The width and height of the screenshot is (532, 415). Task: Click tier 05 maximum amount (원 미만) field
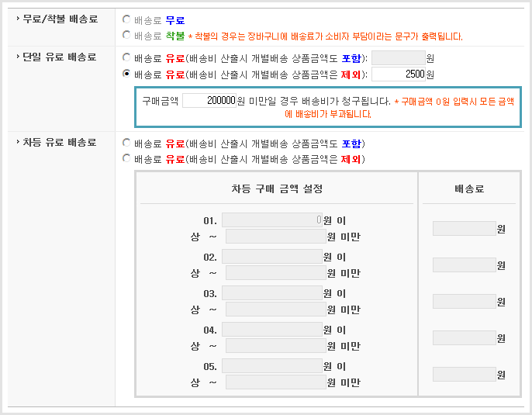pyautogui.click(x=275, y=382)
